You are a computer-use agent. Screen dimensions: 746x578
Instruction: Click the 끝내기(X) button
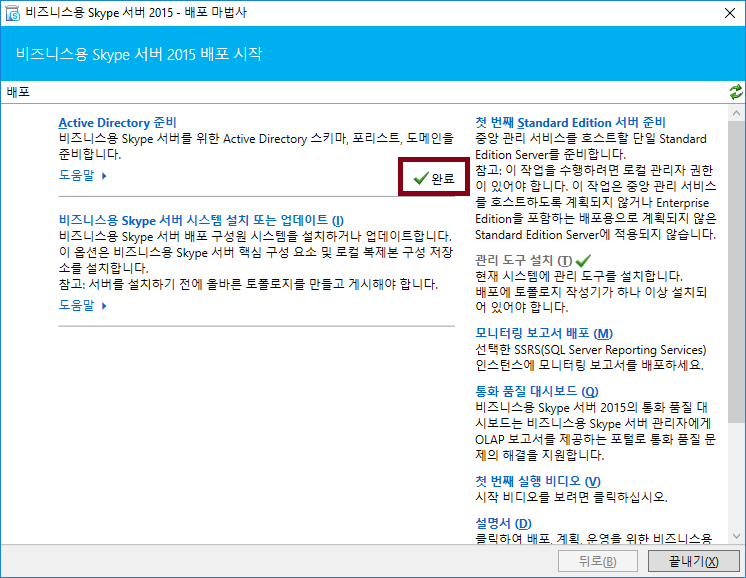(x=694, y=561)
